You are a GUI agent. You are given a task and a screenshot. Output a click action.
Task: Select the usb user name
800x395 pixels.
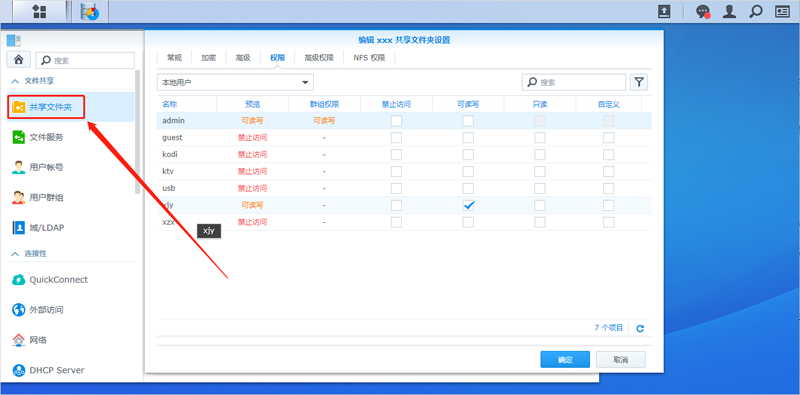[169, 188]
